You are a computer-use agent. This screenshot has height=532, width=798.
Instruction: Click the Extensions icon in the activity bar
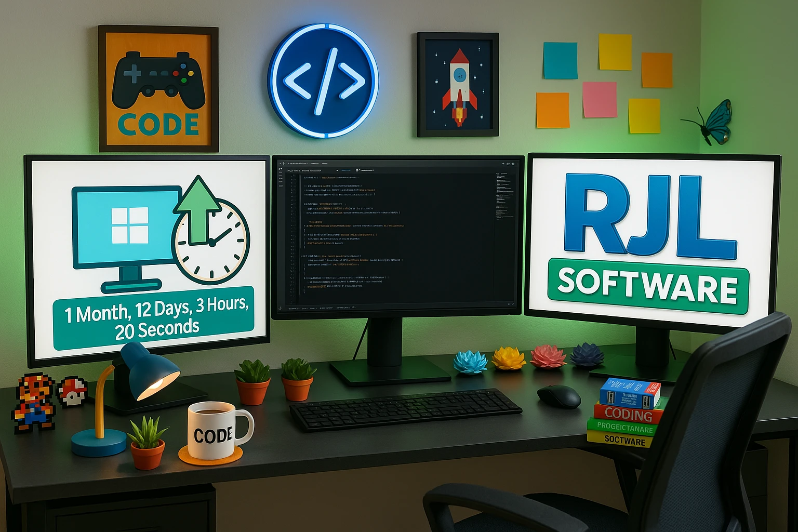click(x=281, y=180)
